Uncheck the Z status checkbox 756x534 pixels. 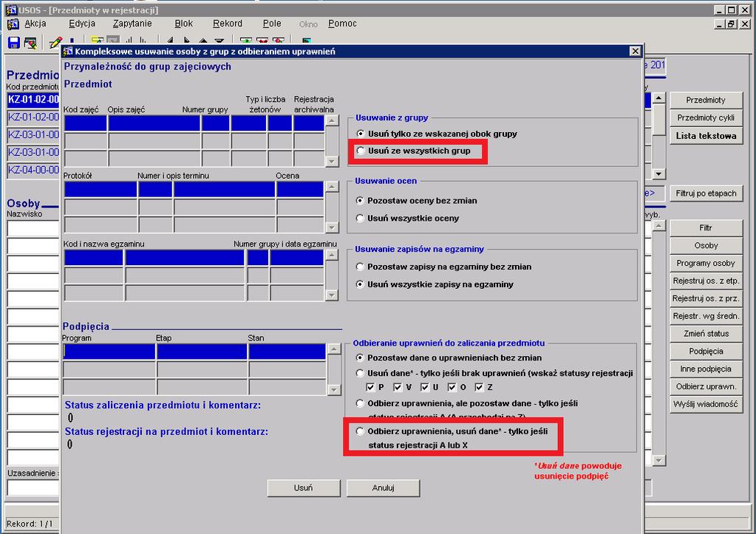coord(480,387)
